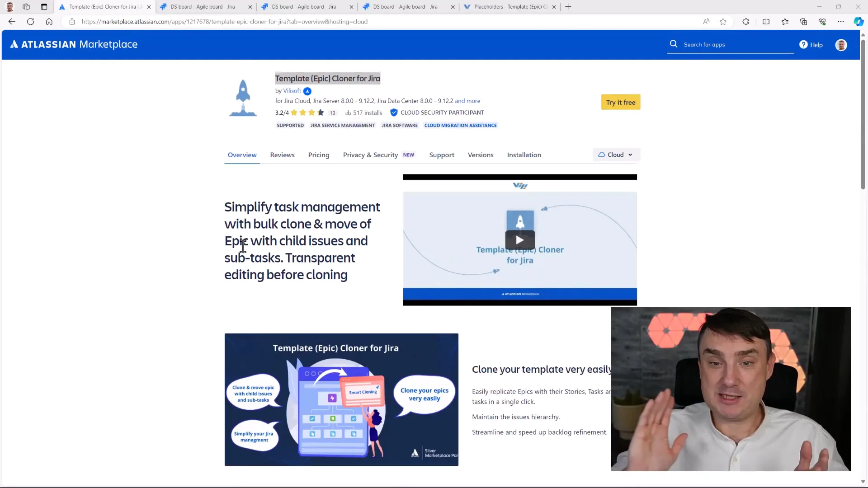Viewport: 868px width, 488px height.
Task: Open the Marketplace user avatar menu
Action: coord(841,45)
